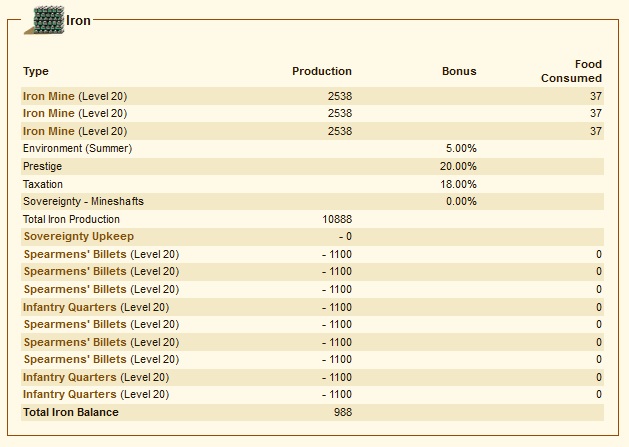The height and width of the screenshot is (447, 629).
Task: Open the first Infantry Quarters link
Action: point(70,307)
